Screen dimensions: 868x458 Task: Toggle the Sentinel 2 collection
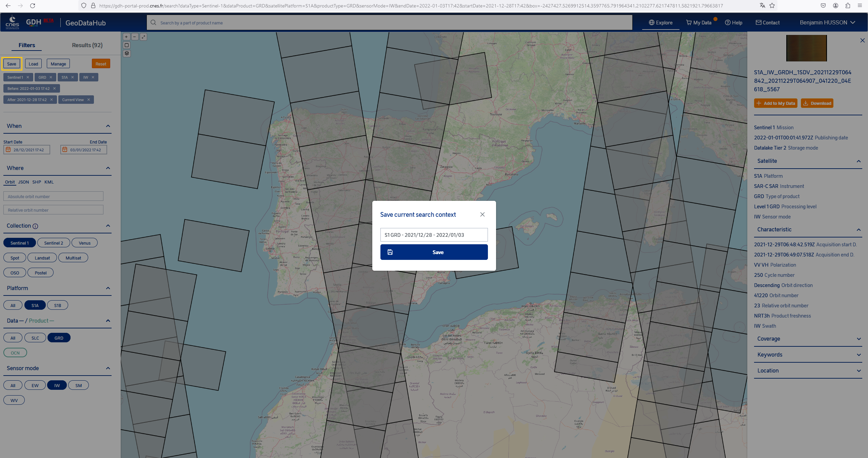pos(54,243)
